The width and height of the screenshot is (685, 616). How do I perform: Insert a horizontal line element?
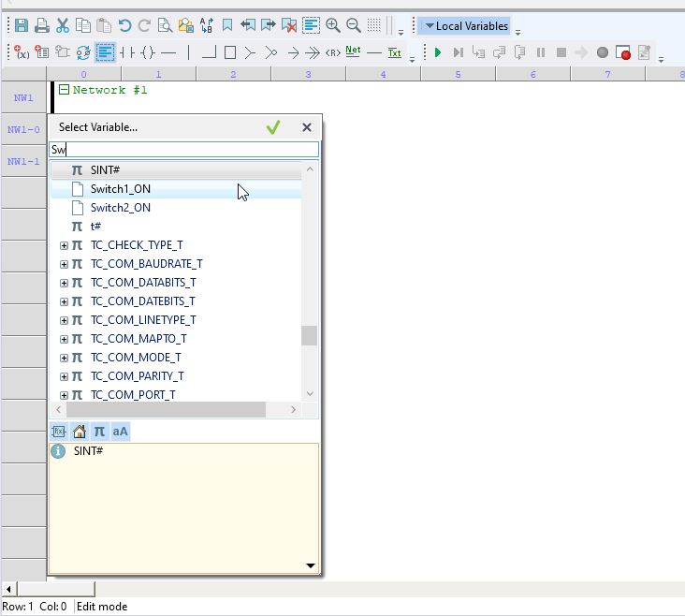click(168, 52)
